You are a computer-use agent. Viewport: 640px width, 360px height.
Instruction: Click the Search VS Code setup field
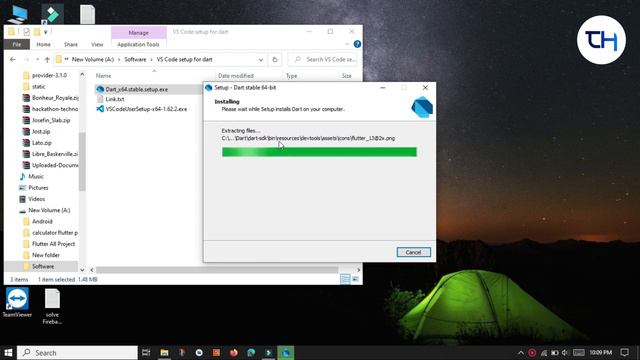[322, 60]
